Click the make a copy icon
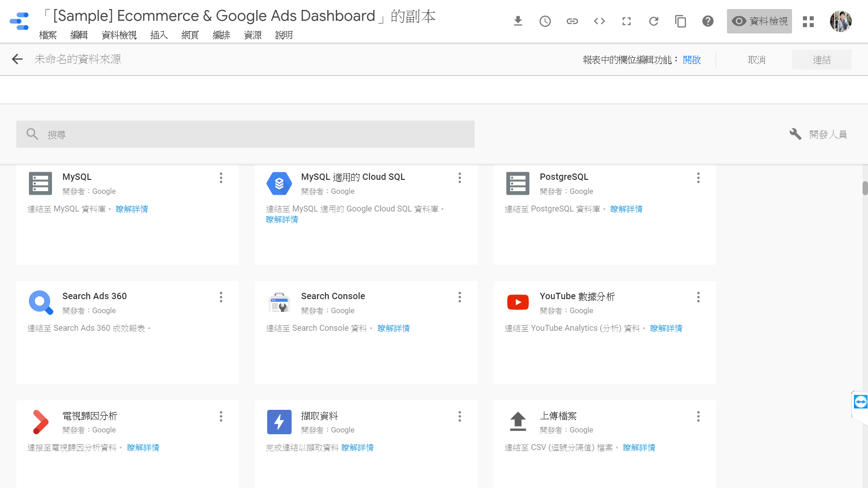This screenshot has height=488, width=868. (x=681, y=21)
